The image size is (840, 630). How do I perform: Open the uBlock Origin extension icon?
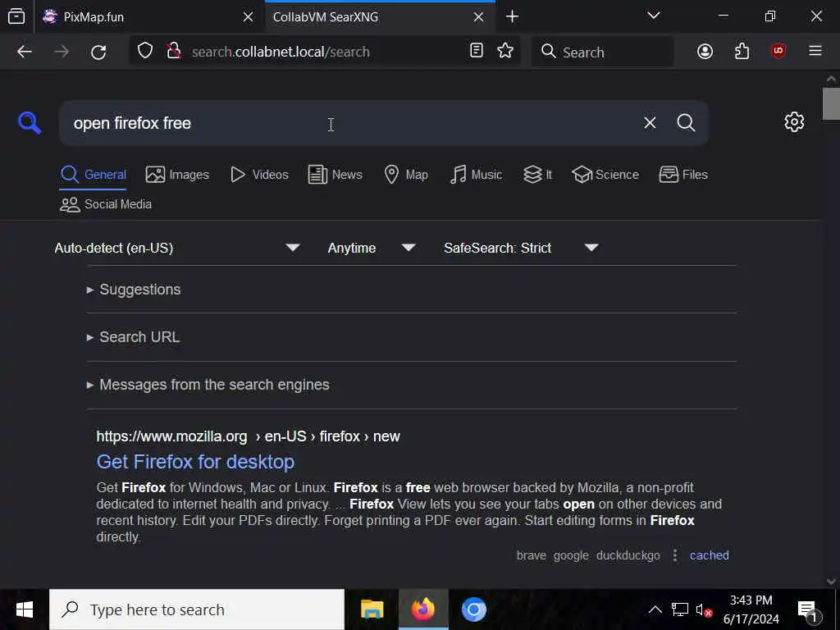pos(778,51)
